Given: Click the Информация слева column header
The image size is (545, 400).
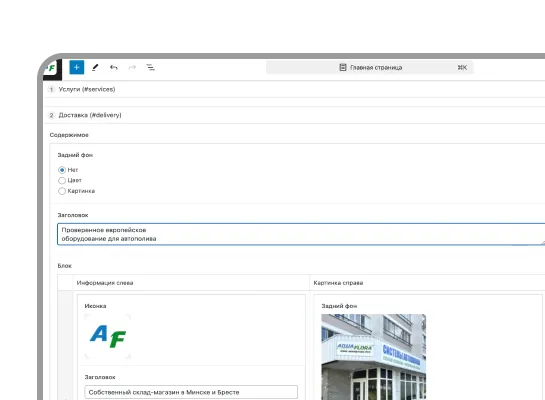Looking at the screenshot, I should coord(105,283).
